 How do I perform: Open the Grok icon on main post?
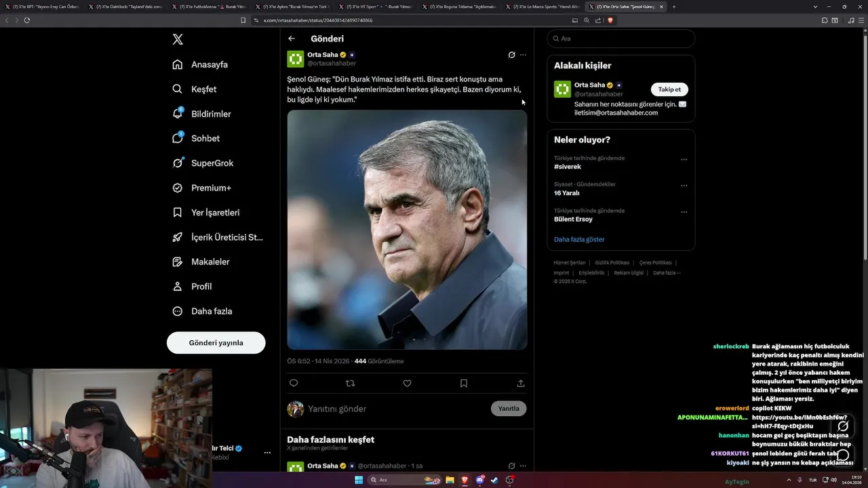pyautogui.click(x=512, y=55)
